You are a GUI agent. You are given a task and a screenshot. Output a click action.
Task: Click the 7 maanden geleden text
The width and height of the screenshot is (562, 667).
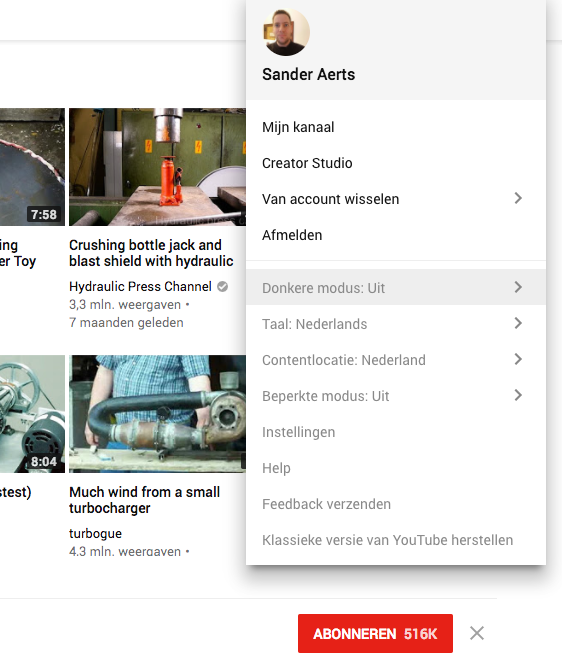[126, 322]
